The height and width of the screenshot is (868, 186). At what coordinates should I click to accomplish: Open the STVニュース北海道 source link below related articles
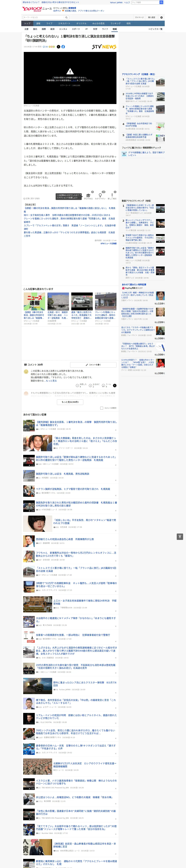[108, 243]
